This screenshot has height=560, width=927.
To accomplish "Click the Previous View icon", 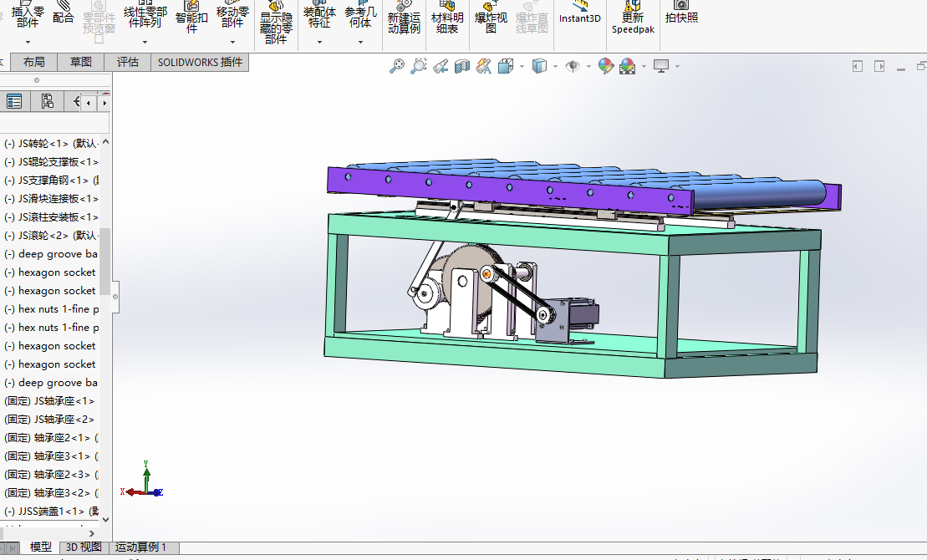I will [441, 66].
